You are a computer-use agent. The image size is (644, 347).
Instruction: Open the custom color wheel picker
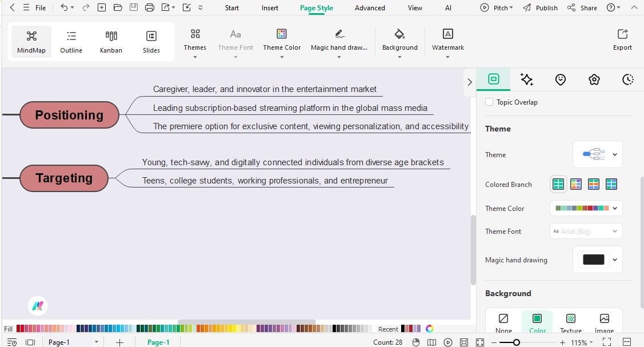click(430, 329)
